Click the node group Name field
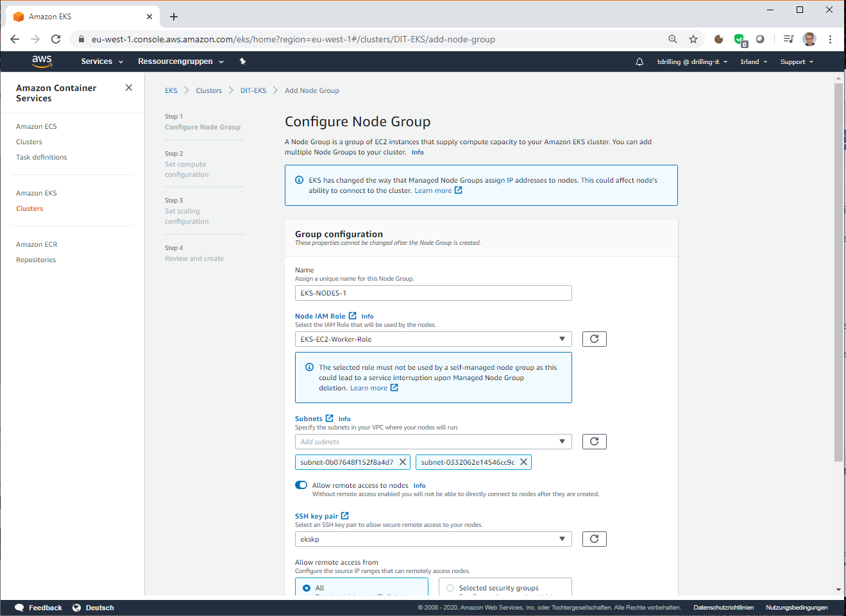The height and width of the screenshot is (616, 846). [434, 293]
